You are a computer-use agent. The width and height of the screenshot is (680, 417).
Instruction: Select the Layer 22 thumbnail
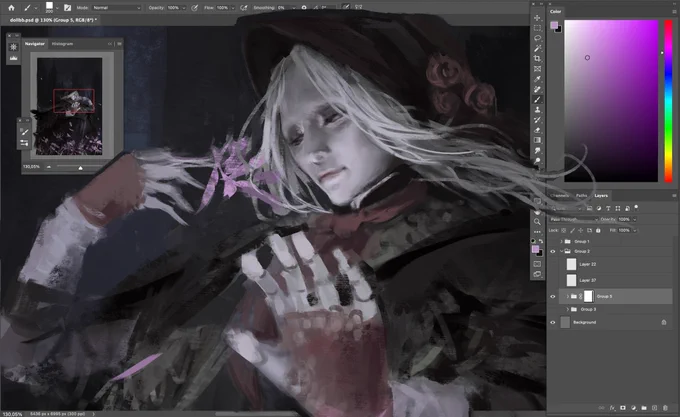572,264
